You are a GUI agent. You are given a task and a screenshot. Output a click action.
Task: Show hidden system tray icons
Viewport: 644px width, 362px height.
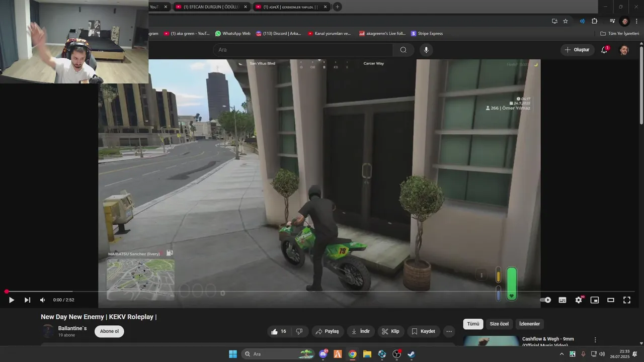point(562,354)
